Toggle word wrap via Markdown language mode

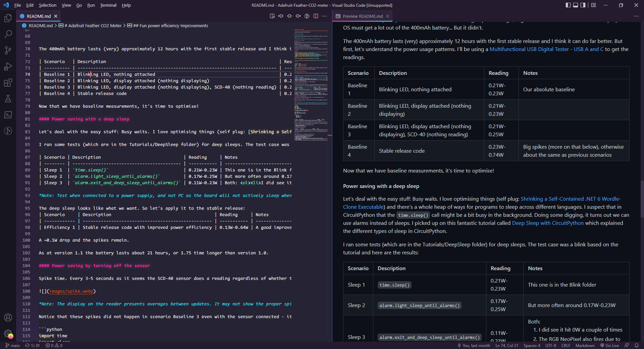[585, 346]
